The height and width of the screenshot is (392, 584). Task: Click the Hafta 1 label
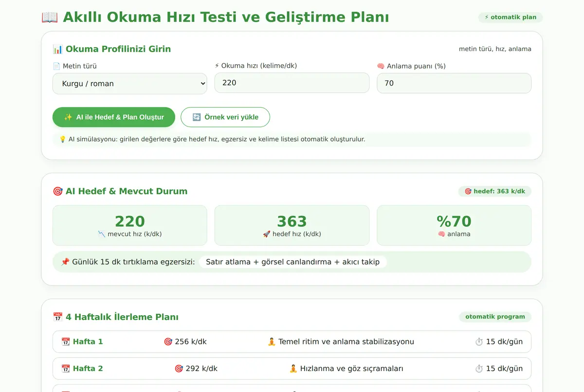[x=88, y=342]
